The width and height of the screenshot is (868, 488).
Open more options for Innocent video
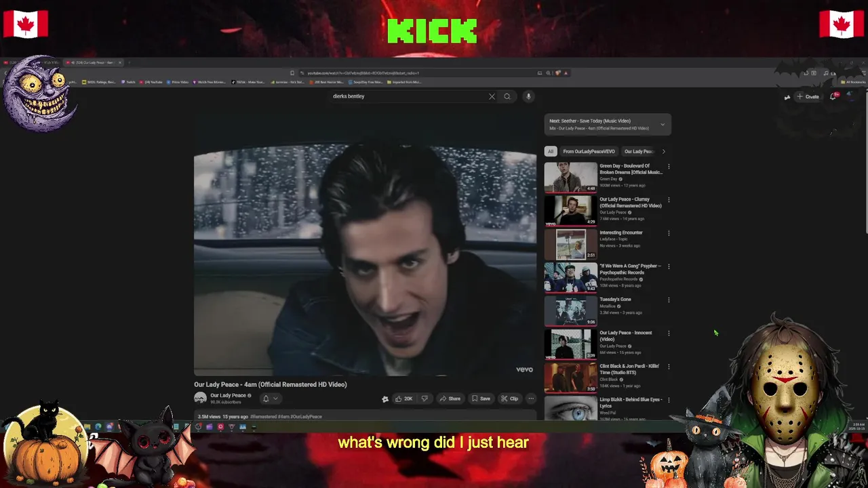pos(669,333)
